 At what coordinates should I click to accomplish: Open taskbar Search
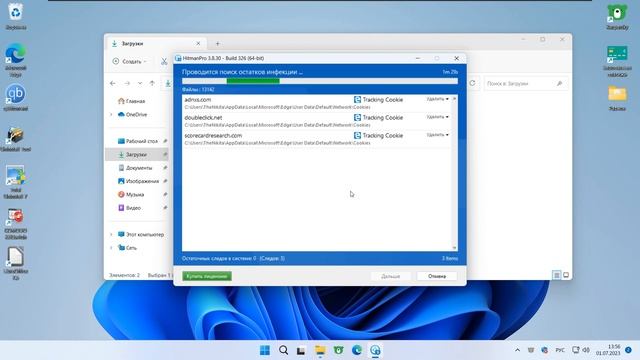pyautogui.click(x=283, y=350)
